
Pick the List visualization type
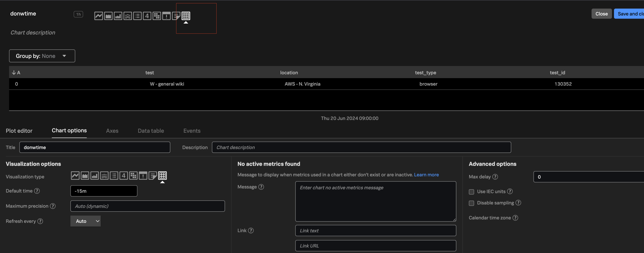pos(114,175)
